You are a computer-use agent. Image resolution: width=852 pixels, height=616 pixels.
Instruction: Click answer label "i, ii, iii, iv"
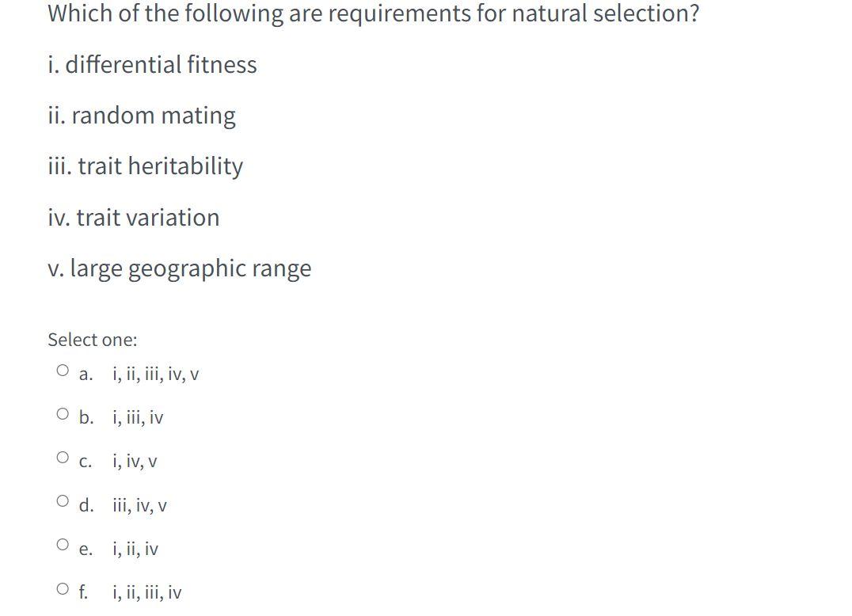pos(147,592)
